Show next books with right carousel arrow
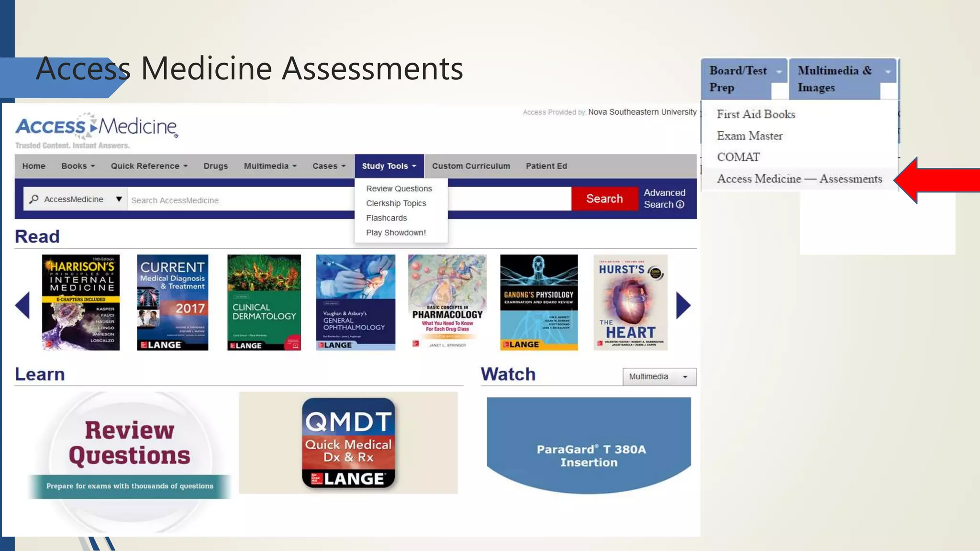Image resolution: width=980 pixels, height=551 pixels. [683, 305]
